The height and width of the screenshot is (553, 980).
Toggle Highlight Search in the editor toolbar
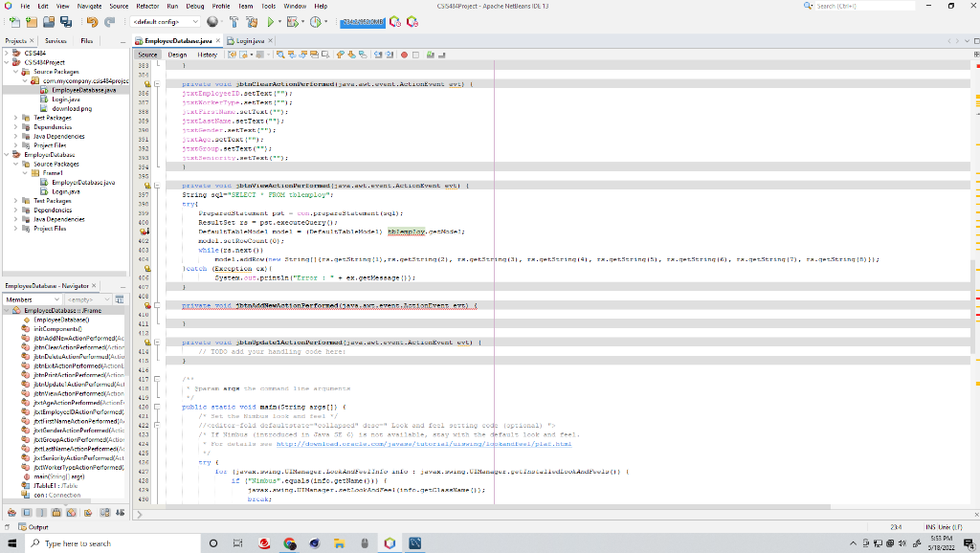[313, 55]
